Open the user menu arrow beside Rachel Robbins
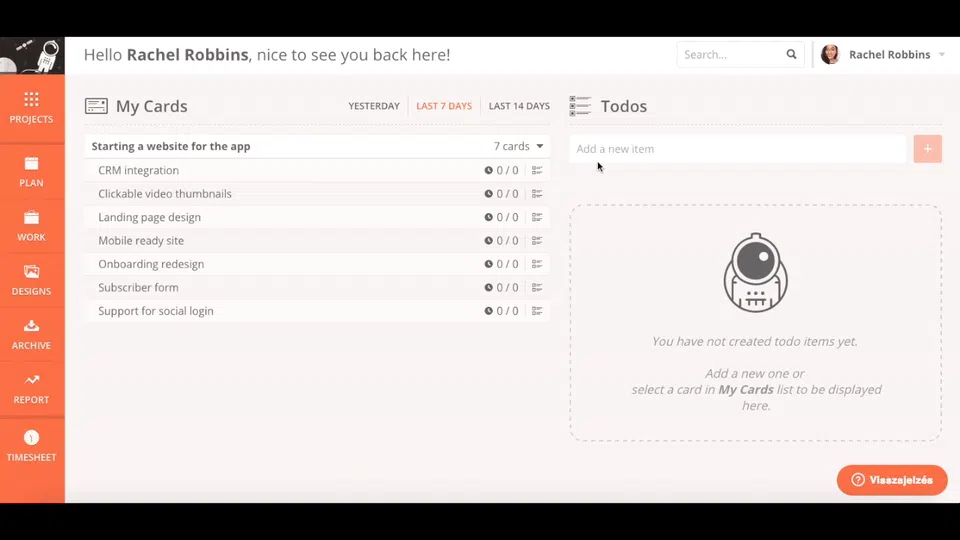Screen dimensions: 960x540 coord(942,54)
